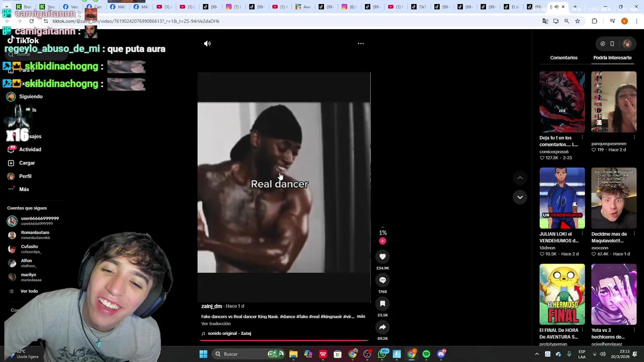The image size is (644, 362).
Task: Open the Más menu in the sidebar
Action: click(19, 189)
